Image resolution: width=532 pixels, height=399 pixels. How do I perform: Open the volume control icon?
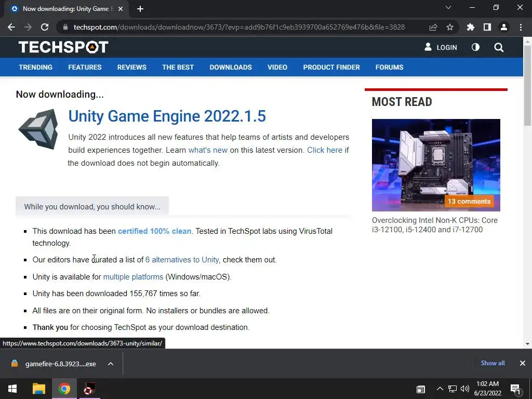click(x=464, y=389)
